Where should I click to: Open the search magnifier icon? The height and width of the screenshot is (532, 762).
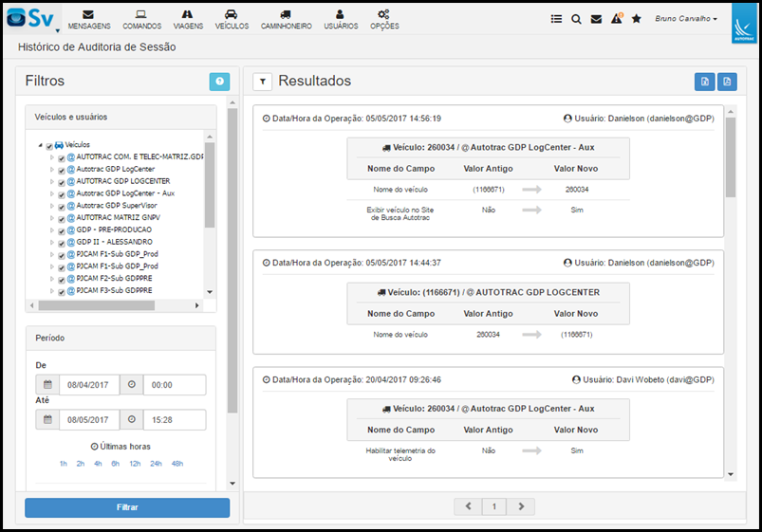[x=576, y=19]
